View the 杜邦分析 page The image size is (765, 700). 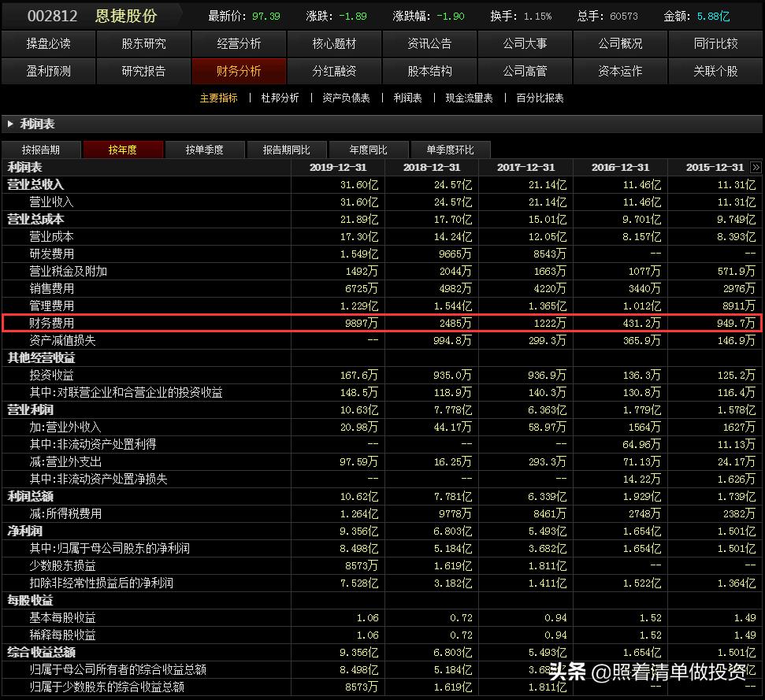(x=279, y=98)
